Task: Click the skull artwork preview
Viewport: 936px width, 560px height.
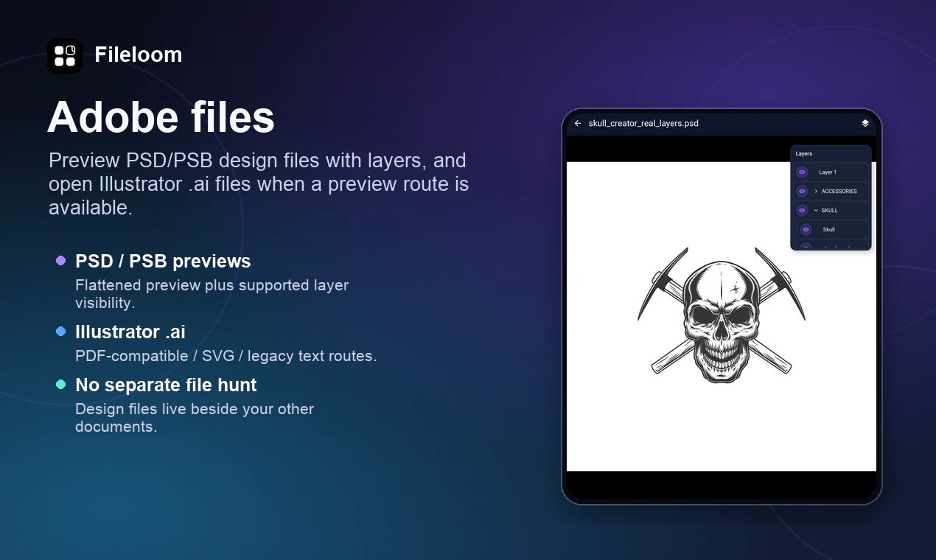Action: pos(721,315)
